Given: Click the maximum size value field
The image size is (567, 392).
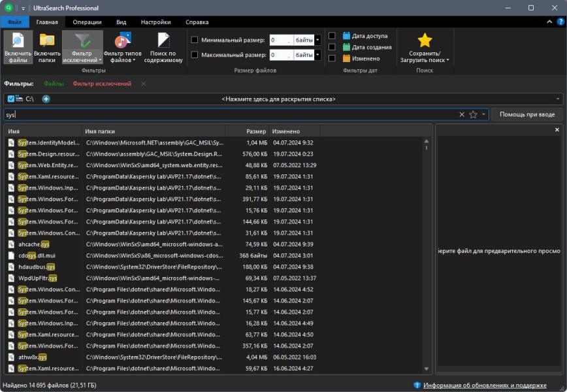Looking at the screenshot, I should (282, 55).
